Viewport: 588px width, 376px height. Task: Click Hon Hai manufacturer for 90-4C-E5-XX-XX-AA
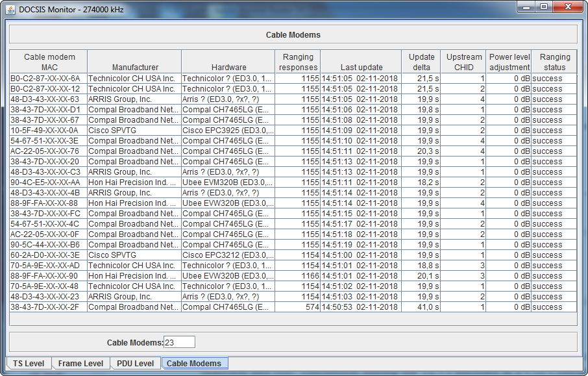(x=134, y=182)
